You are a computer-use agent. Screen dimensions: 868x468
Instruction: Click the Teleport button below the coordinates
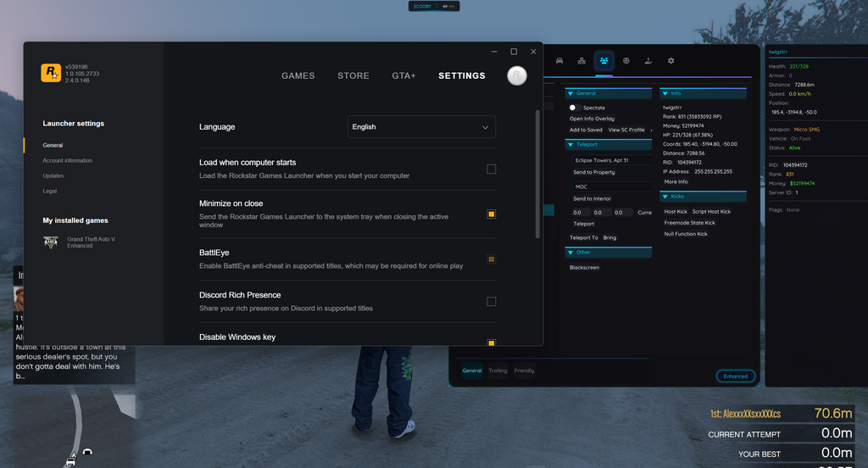[583, 224]
